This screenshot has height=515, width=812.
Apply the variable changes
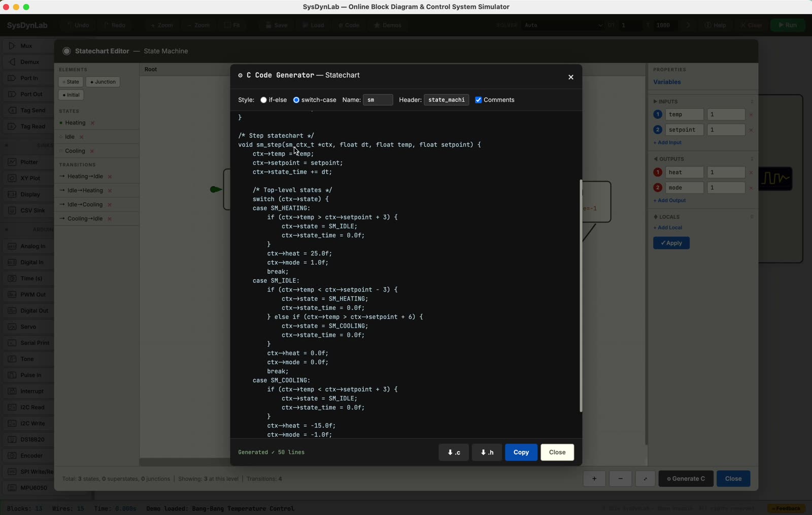[671, 243]
